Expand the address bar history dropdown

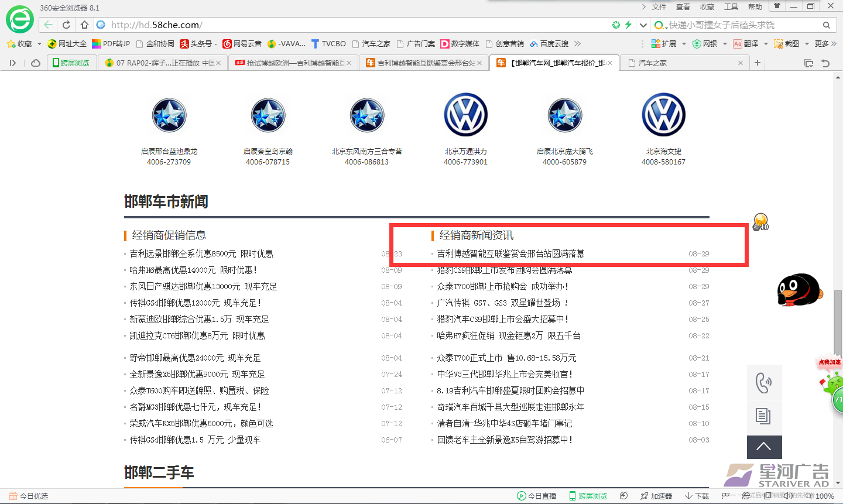pyautogui.click(x=643, y=25)
